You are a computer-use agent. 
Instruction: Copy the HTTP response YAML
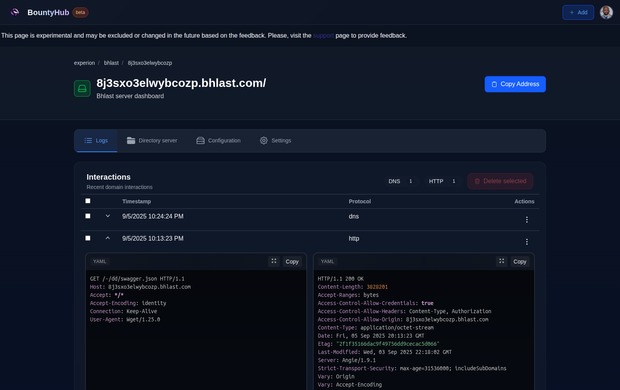point(520,261)
